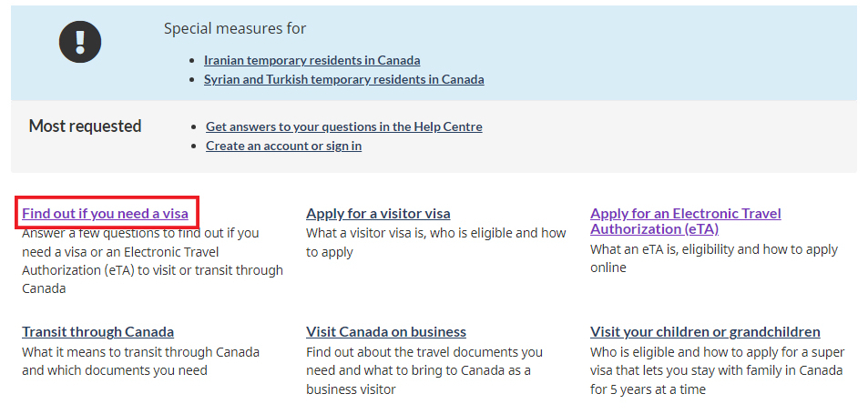Click the business visitor description paragraph

click(x=424, y=370)
